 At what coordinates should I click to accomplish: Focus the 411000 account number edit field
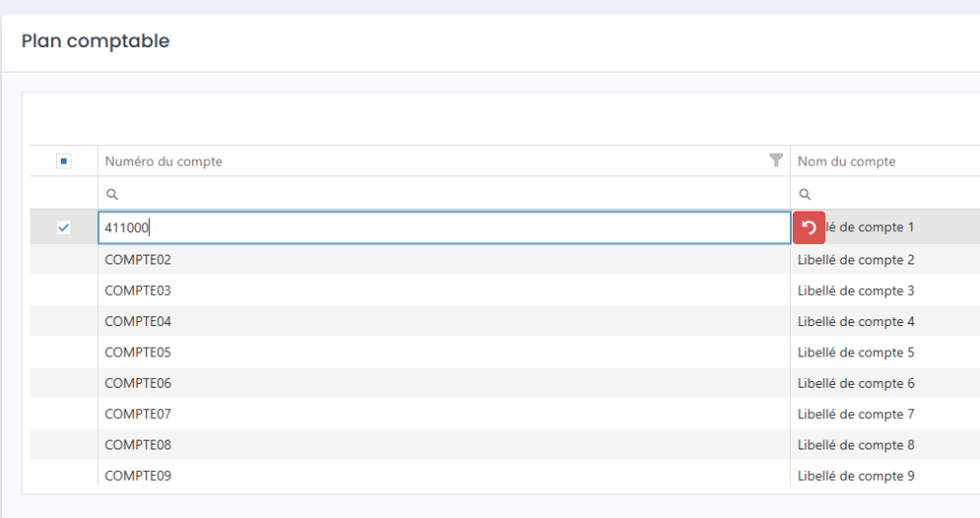[444, 227]
